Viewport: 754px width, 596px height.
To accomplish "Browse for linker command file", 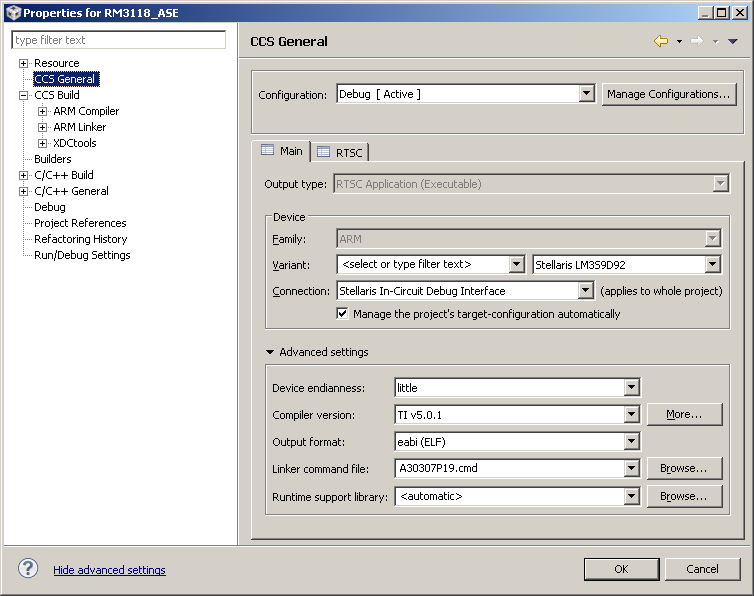I will [x=684, y=468].
